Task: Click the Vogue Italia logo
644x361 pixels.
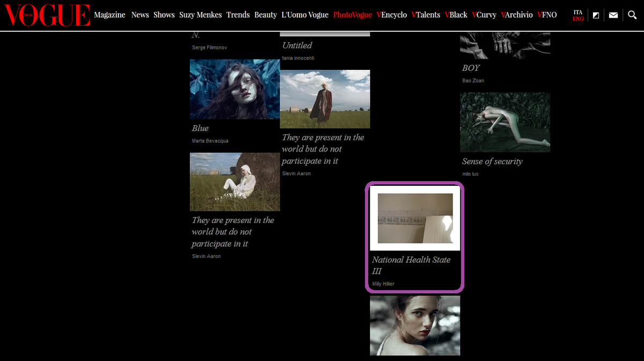Action: [x=47, y=15]
